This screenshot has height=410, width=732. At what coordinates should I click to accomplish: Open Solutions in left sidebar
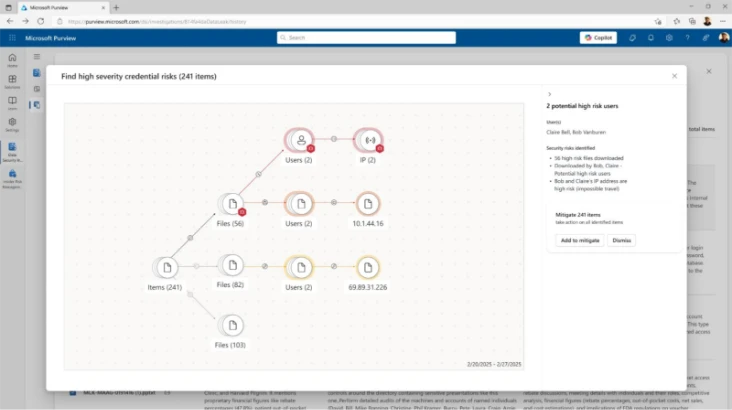pyautogui.click(x=12, y=82)
